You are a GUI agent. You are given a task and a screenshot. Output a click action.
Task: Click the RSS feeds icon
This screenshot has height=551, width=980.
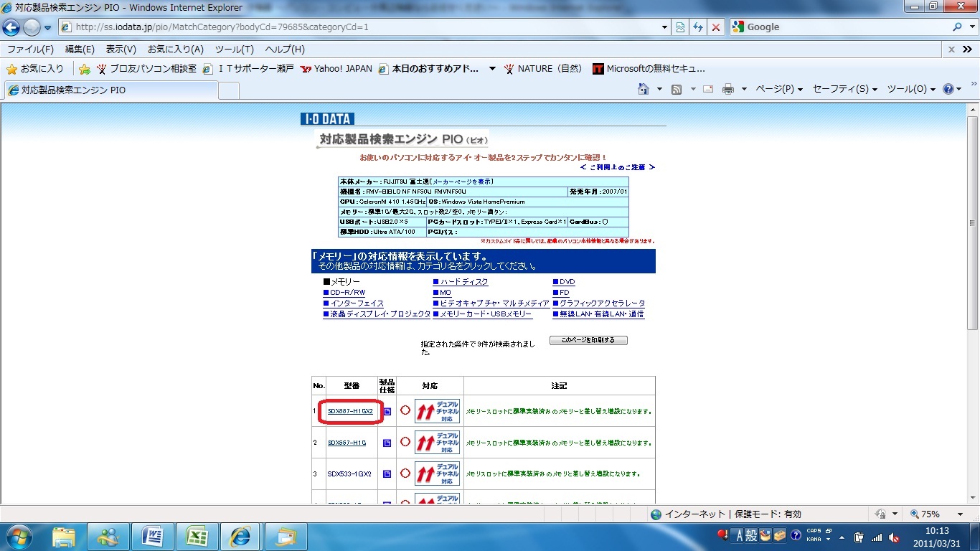676,89
